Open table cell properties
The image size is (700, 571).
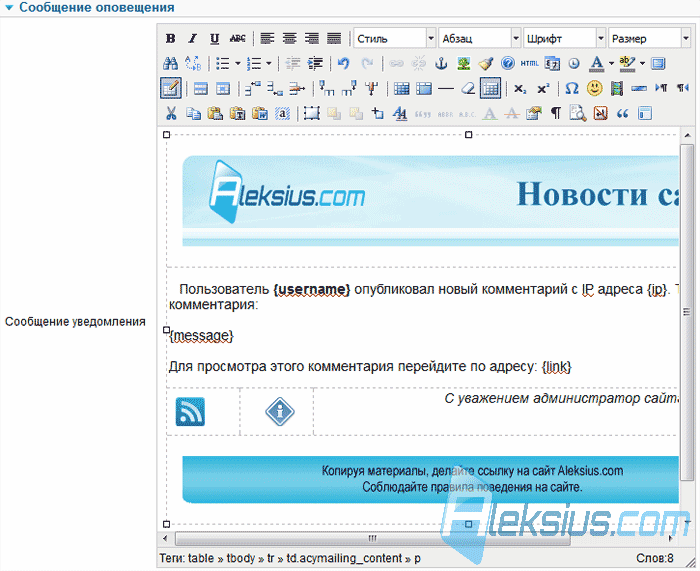tap(223, 88)
